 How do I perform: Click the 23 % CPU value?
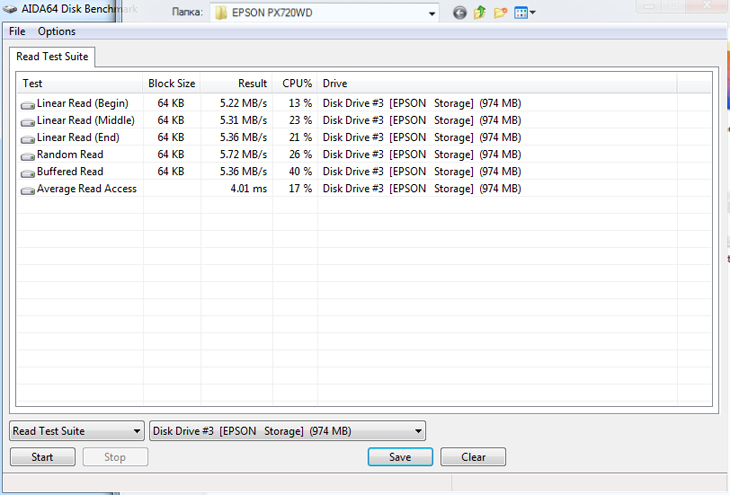300,120
